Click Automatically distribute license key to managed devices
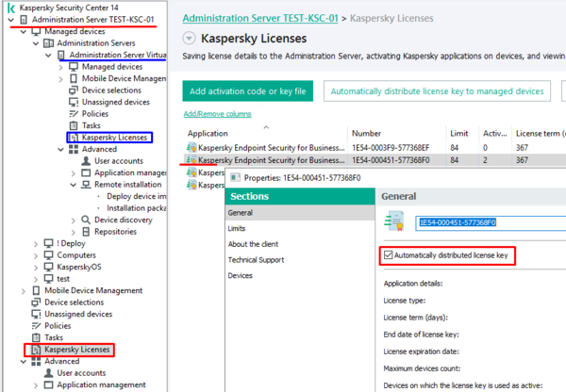The width and height of the screenshot is (566, 392). point(437,91)
